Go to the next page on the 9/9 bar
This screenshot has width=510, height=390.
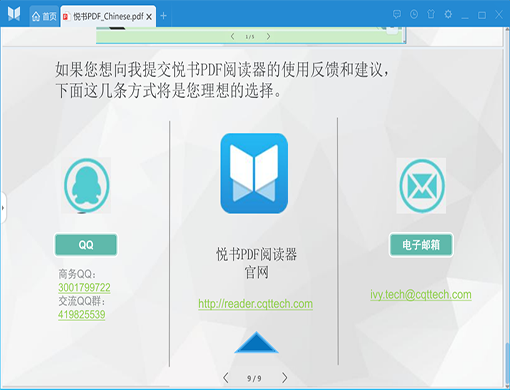coord(284,378)
